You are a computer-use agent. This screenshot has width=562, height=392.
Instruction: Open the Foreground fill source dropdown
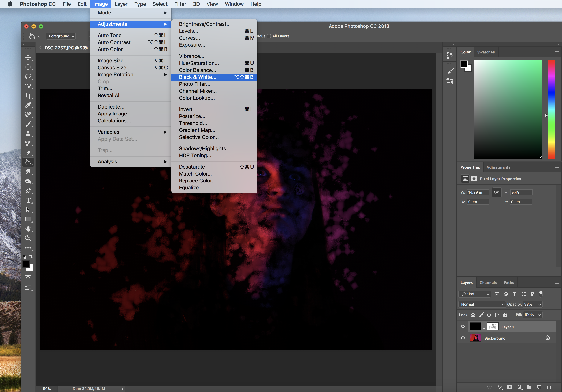[x=61, y=36]
